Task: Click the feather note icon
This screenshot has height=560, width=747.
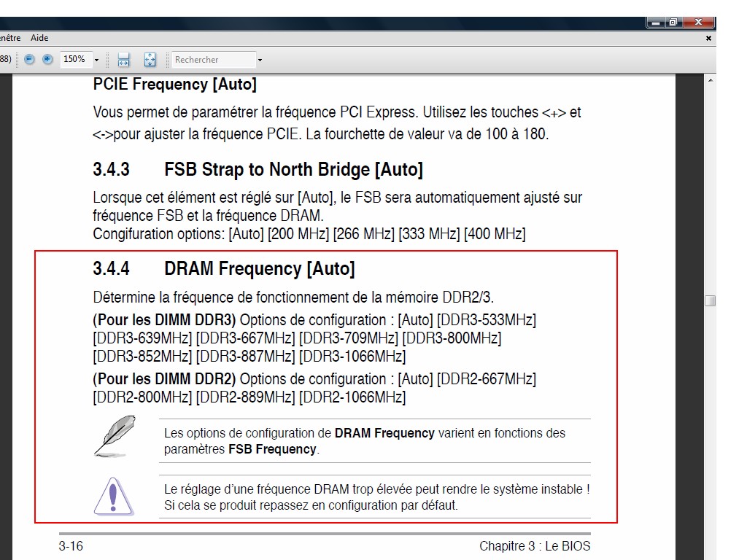Action: tap(115, 435)
